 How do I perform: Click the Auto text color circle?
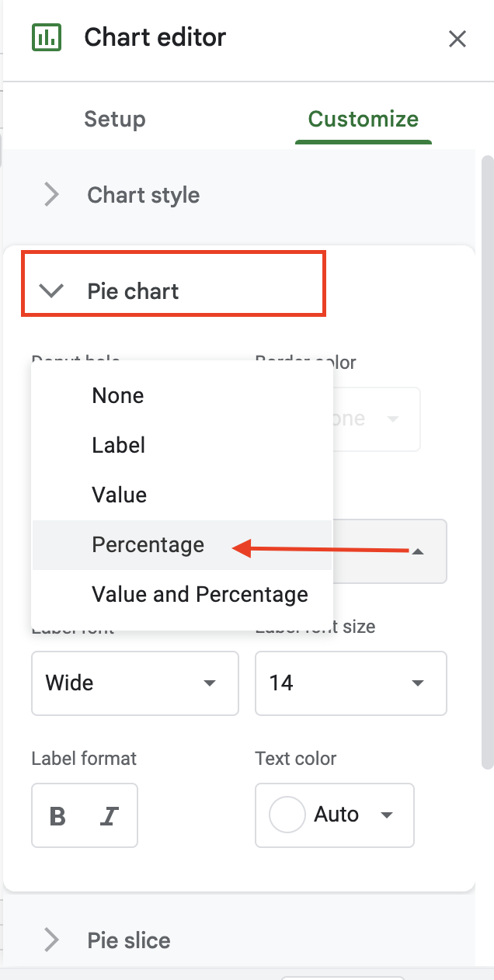[287, 815]
